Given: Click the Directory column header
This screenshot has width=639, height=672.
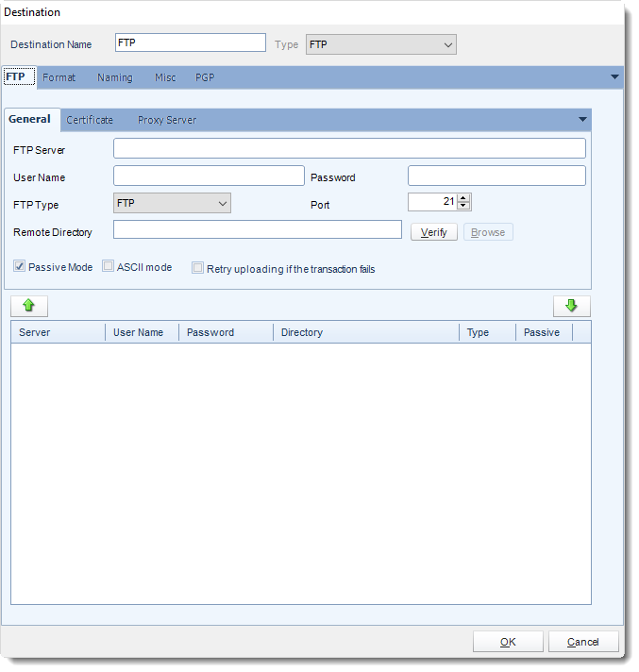Looking at the screenshot, I should 366,332.
